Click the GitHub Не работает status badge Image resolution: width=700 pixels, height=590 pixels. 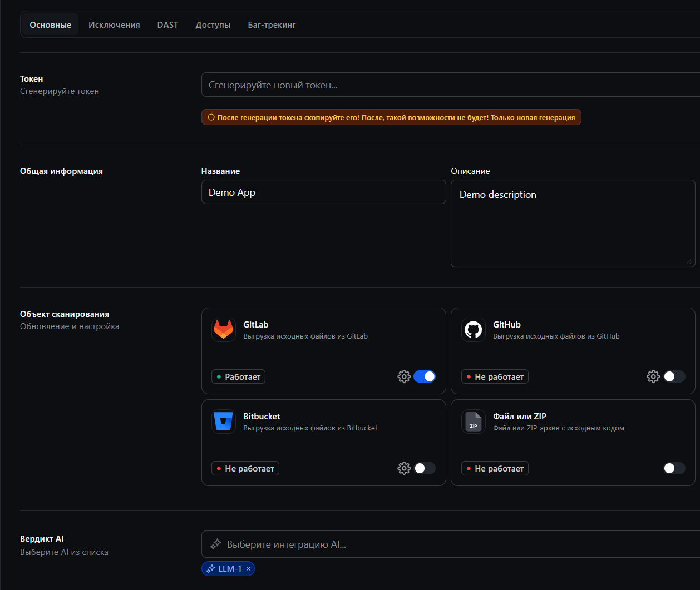[495, 376]
